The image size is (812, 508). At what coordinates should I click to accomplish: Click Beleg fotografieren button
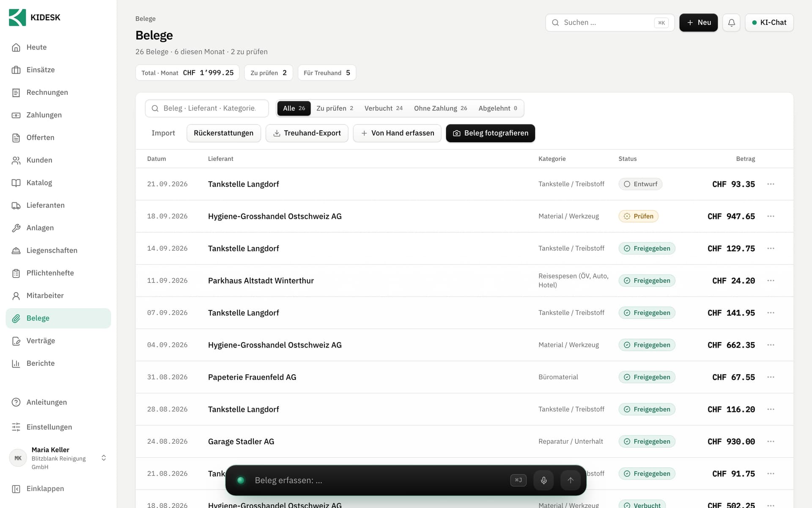pyautogui.click(x=490, y=133)
